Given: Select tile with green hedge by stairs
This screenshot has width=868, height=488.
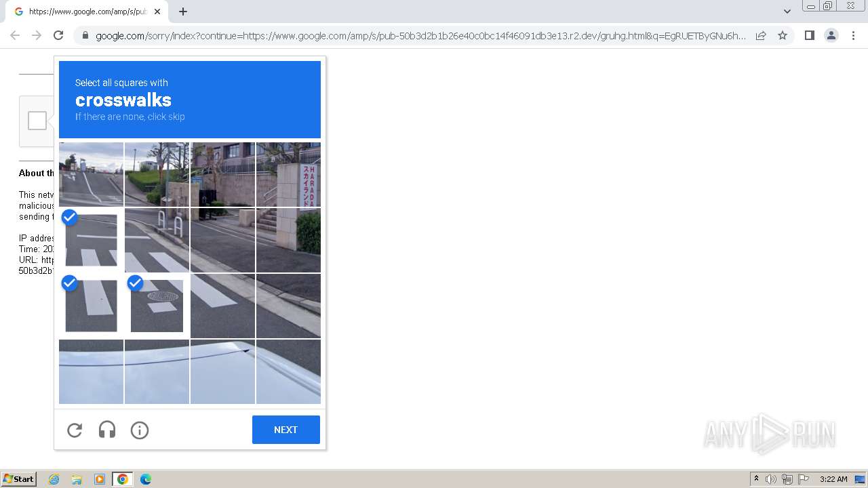Looking at the screenshot, I should tap(288, 240).
